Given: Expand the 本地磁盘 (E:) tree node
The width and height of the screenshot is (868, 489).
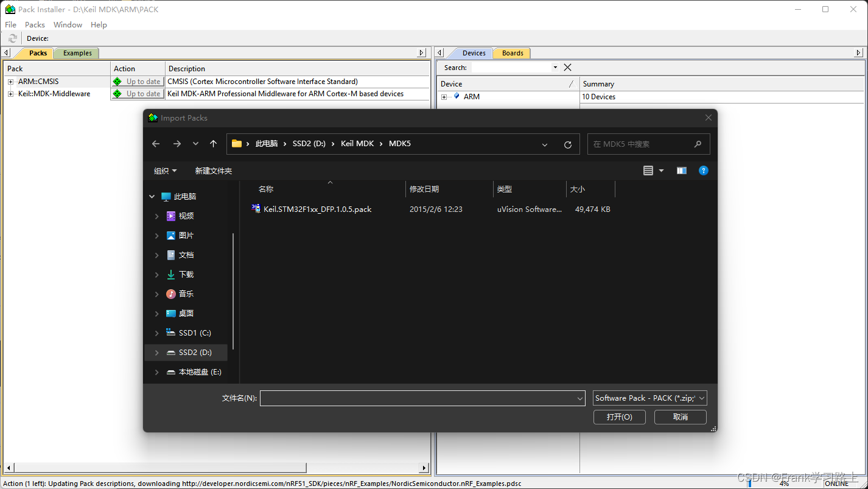Looking at the screenshot, I should point(157,372).
